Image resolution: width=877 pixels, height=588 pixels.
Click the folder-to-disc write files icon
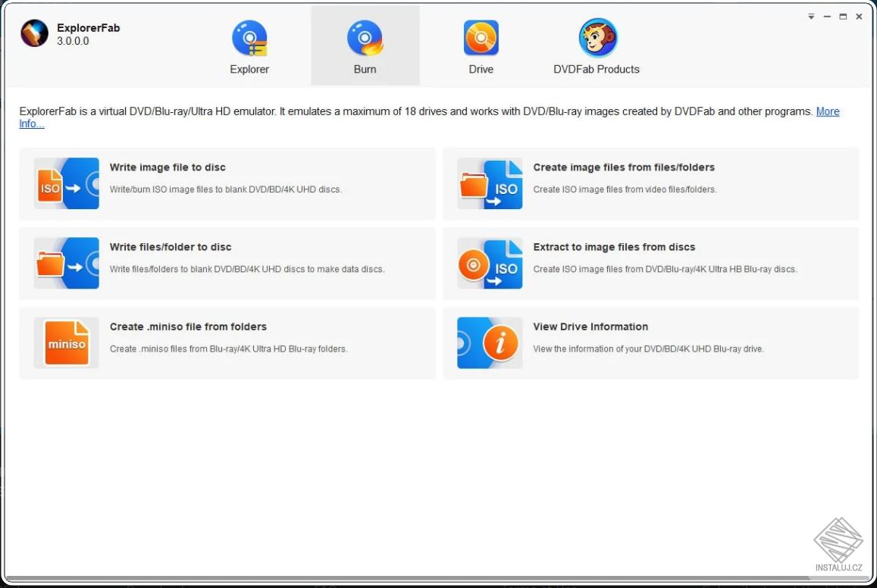tap(67, 263)
